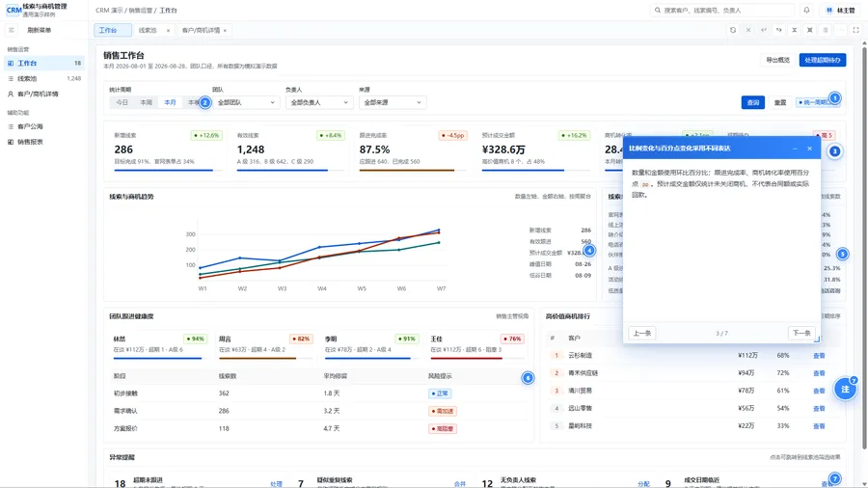Reset the filters with the 重置 button
The image size is (868, 488).
click(780, 102)
